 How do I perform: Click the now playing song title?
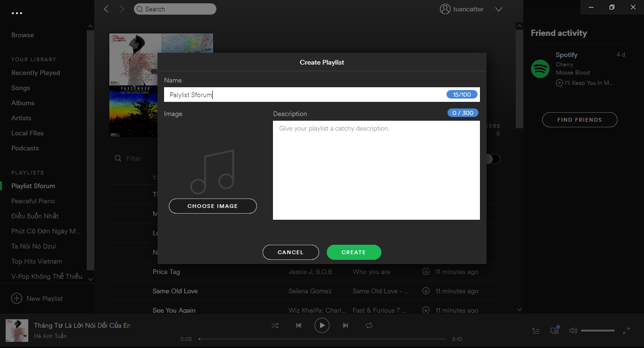pos(82,325)
